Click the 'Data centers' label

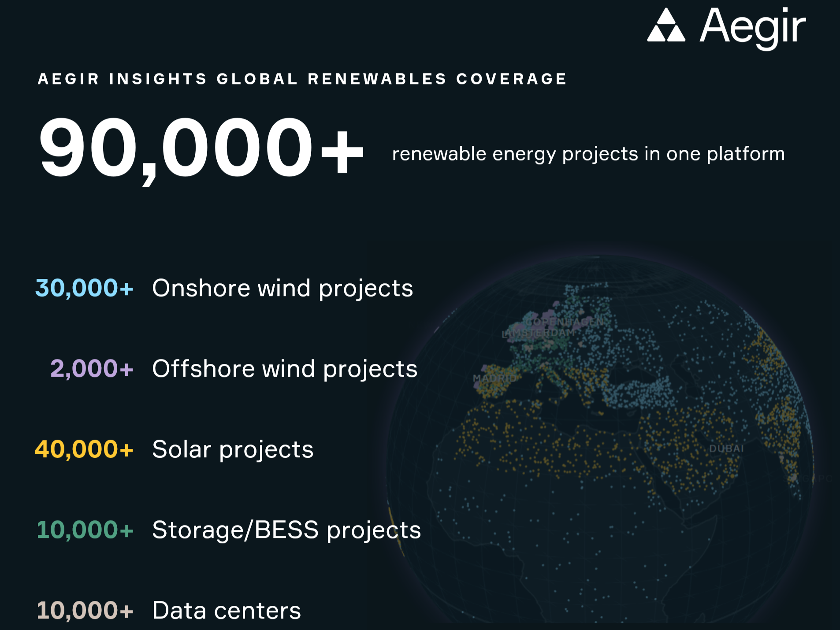[227, 611]
